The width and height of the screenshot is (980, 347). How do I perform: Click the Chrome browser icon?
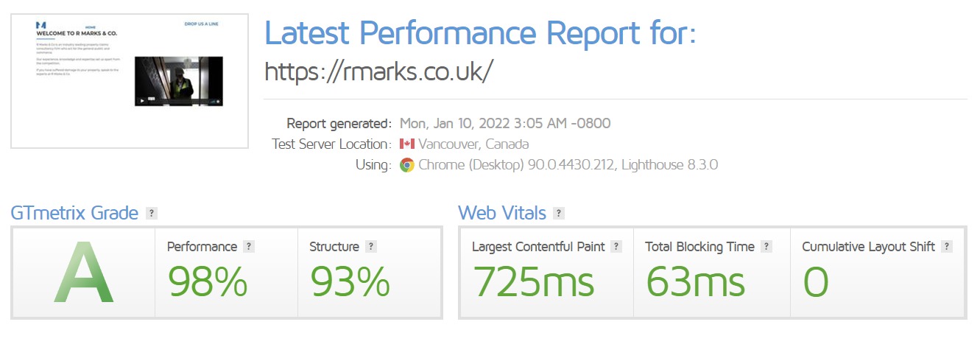pyautogui.click(x=407, y=165)
